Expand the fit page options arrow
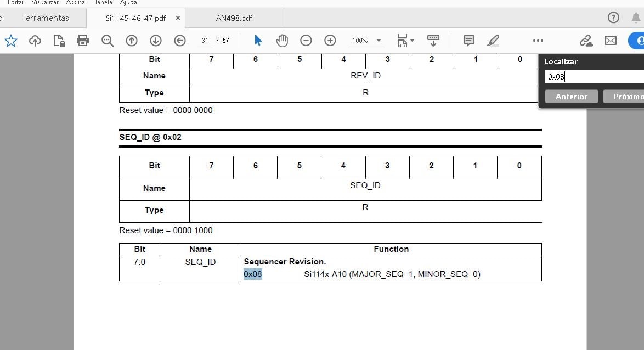 pos(413,40)
